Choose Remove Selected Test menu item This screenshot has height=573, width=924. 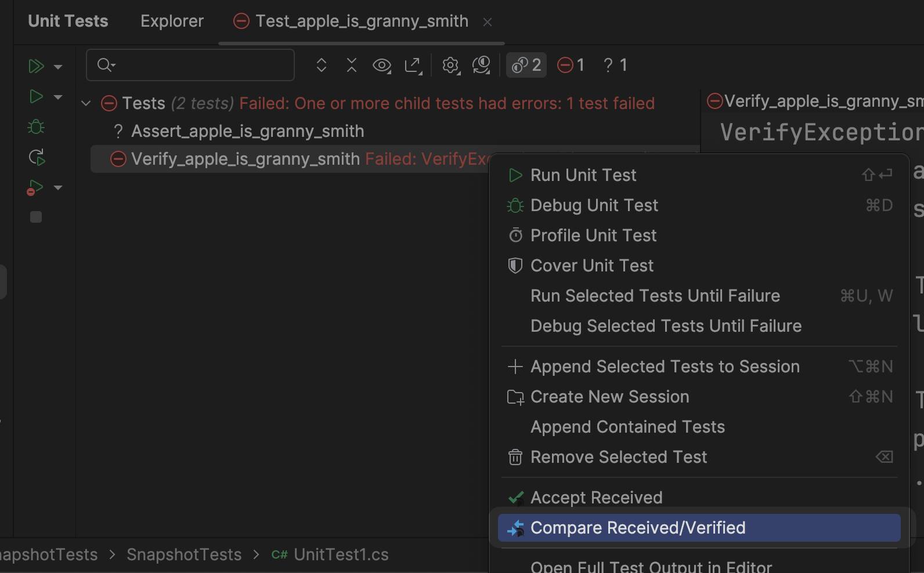pos(699,457)
